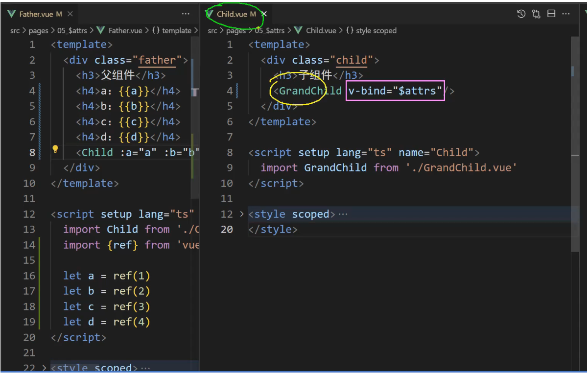
Task: Click 'src' breadcrumb in Child.vue editor
Action: coord(212,30)
